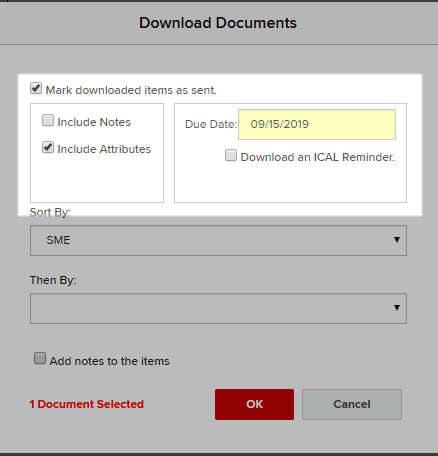438x456 pixels.
Task: Click the Add notes to the items label
Action: [x=110, y=361]
